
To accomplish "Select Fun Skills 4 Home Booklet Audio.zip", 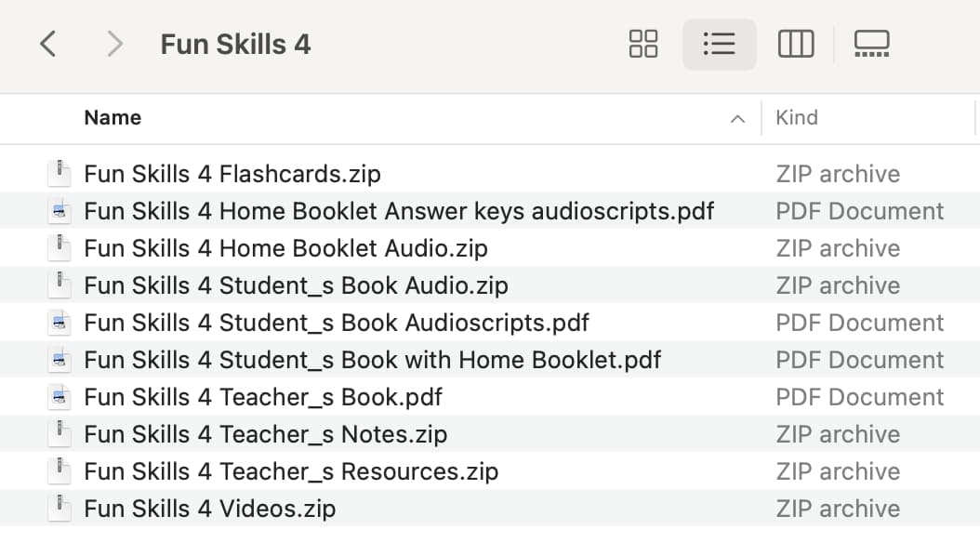I will pyautogui.click(x=285, y=248).
